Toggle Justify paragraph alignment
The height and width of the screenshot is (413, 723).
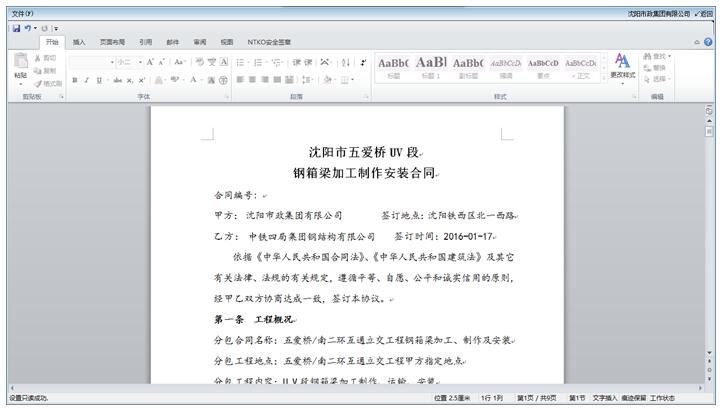(x=277, y=80)
